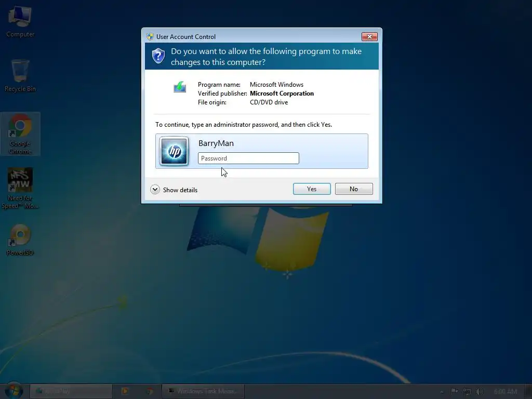Click the UAC title bar shield icon
532x399 pixels.
point(150,37)
